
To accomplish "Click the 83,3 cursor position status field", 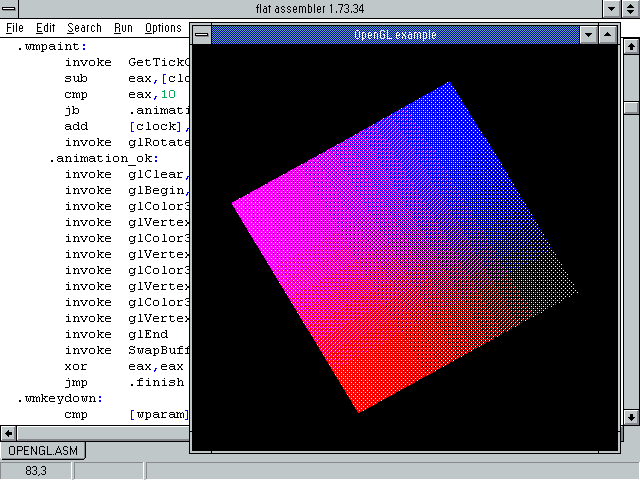I will click(x=36, y=471).
